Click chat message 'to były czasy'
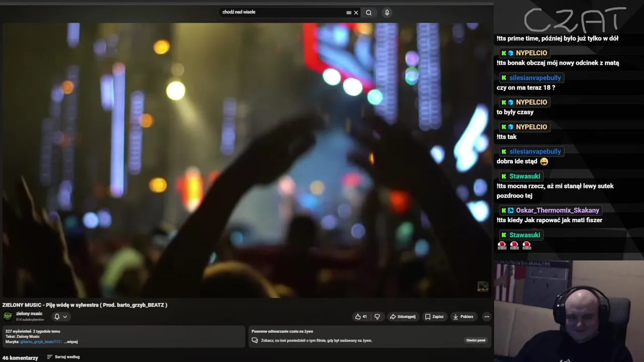Viewport: 644px width, 362px height. 515,112
